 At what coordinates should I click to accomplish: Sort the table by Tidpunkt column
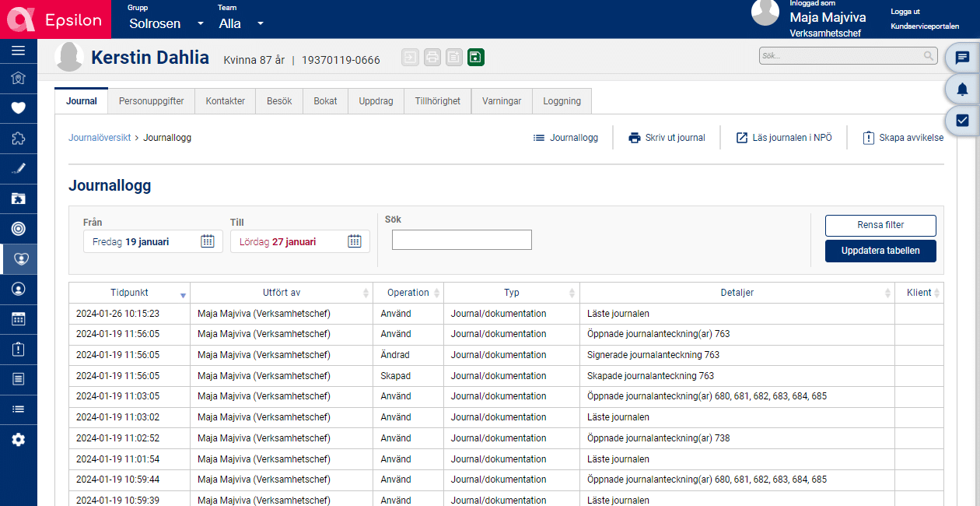coord(129,293)
